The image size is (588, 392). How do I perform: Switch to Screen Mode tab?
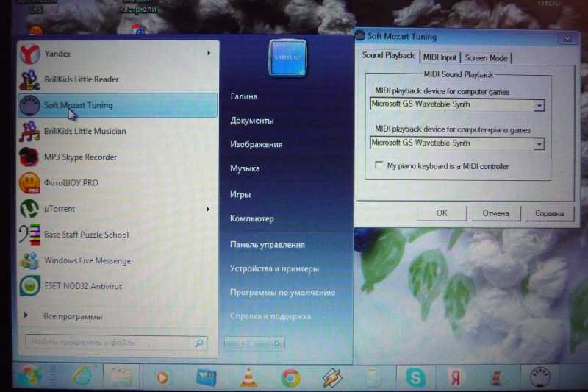[486, 58]
